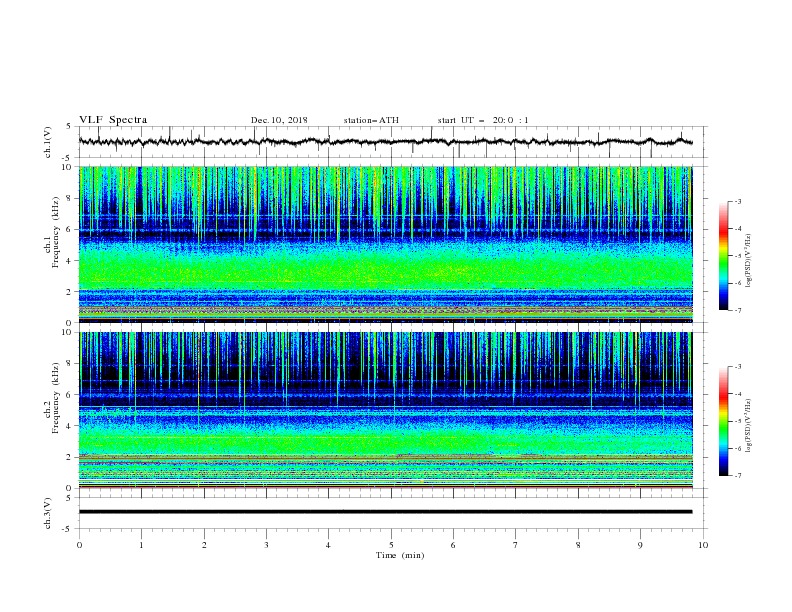The height and width of the screenshot is (612, 792).
Task: Click the "ch.1(V)" waveform axis label
Action: (x=48, y=142)
